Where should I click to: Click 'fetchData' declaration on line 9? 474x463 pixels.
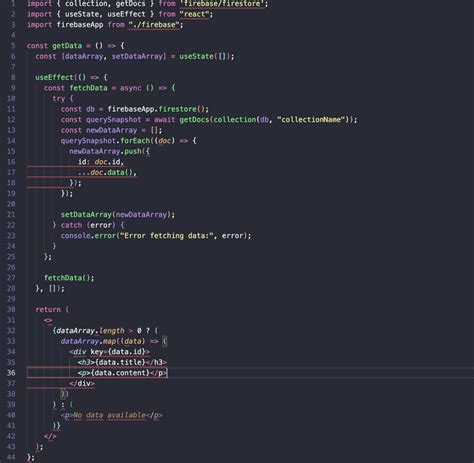click(x=88, y=88)
